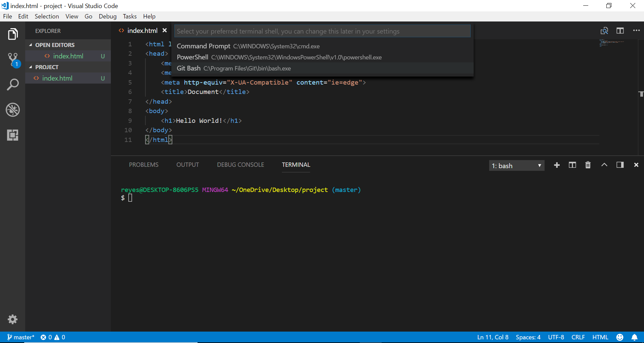The image size is (644, 343).
Task: Choose Git Bash as terminal shell
Action: [x=323, y=68]
